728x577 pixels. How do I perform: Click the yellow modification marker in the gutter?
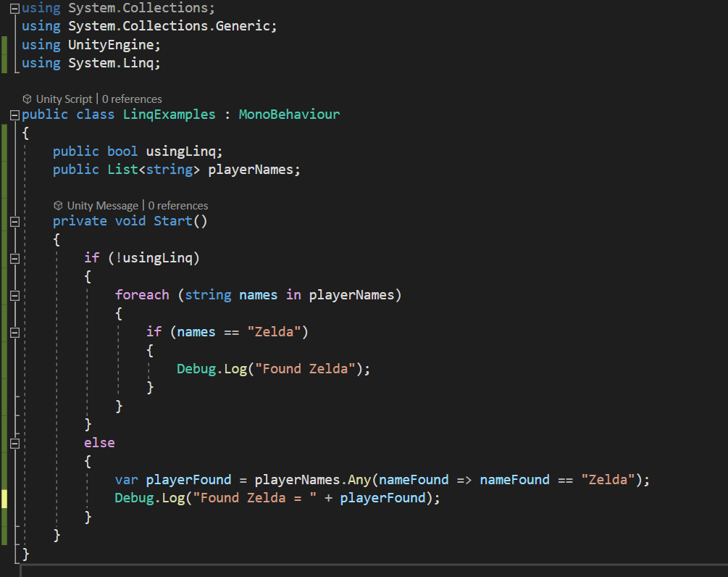(x=4, y=497)
